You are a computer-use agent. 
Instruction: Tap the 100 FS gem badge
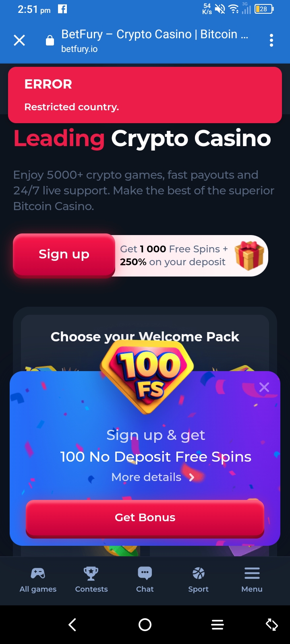pyautogui.click(x=147, y=376)
